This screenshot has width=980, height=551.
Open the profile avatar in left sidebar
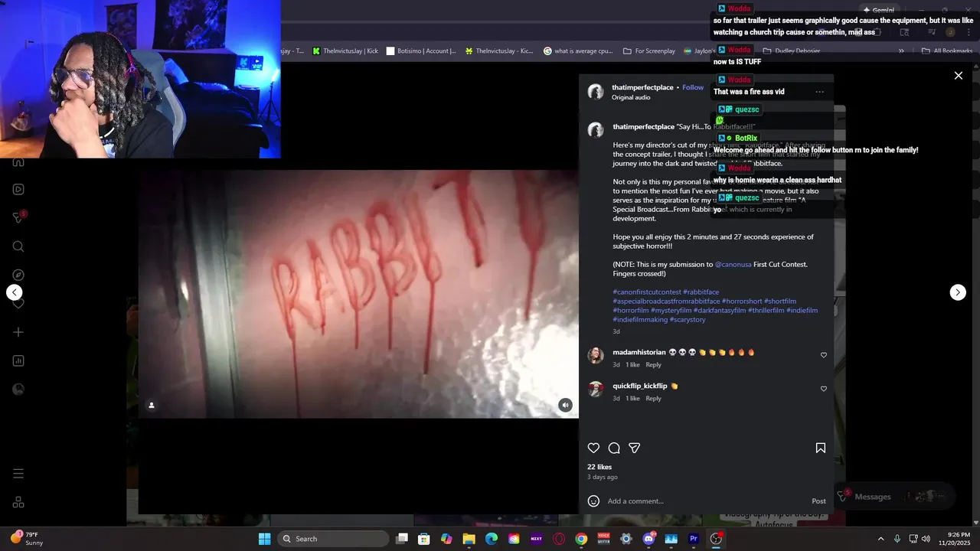pos(18,389)
